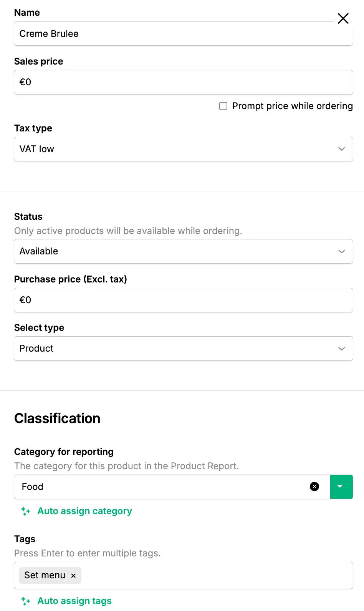The height and width of the screenshot is (611, 364).
Task: Focus the Sales price input field
Action: point(183,82)
